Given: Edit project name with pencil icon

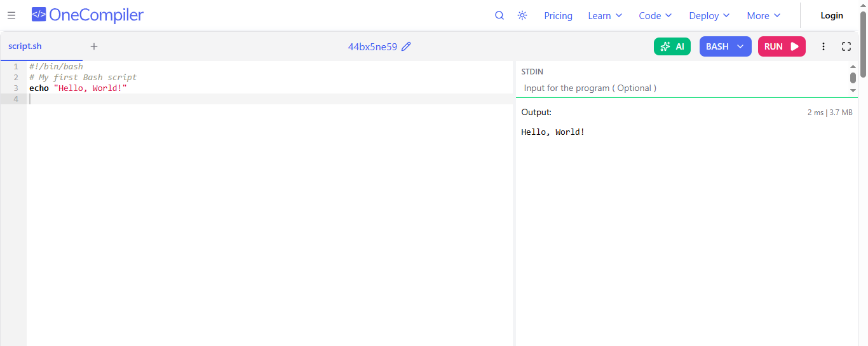Looking at the screenshot, I should coord(407,46).
